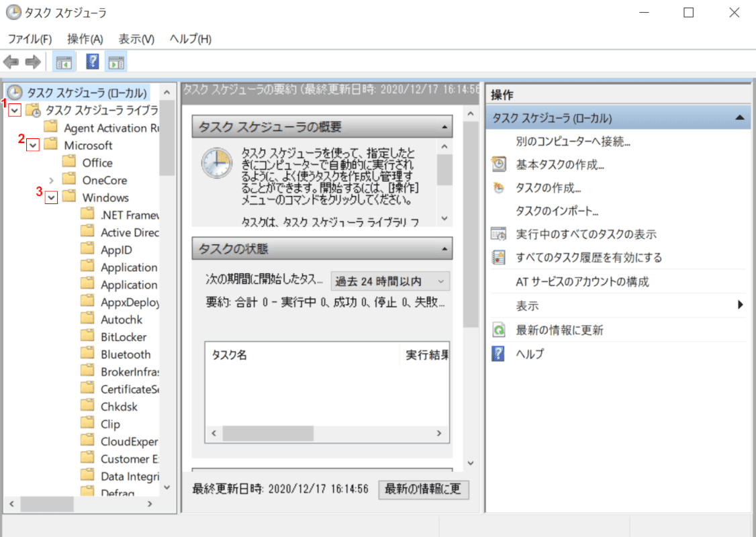Click the ヘルプ question mark icon in actions
Screen dimensions: 756x537
click(x=498, y=353)
